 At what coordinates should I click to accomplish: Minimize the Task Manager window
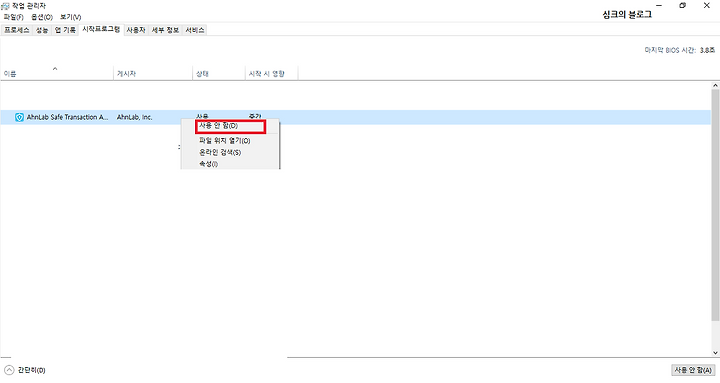(x=659, y=6)
